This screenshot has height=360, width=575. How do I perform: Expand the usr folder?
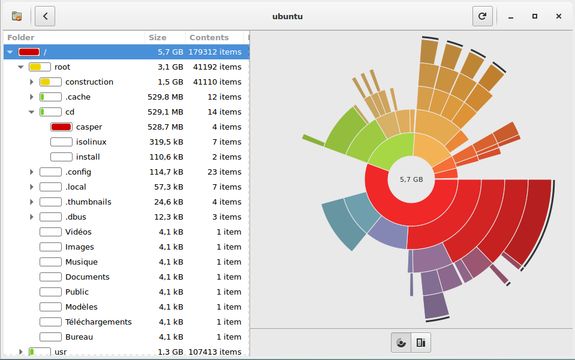(x=21, y=352)
